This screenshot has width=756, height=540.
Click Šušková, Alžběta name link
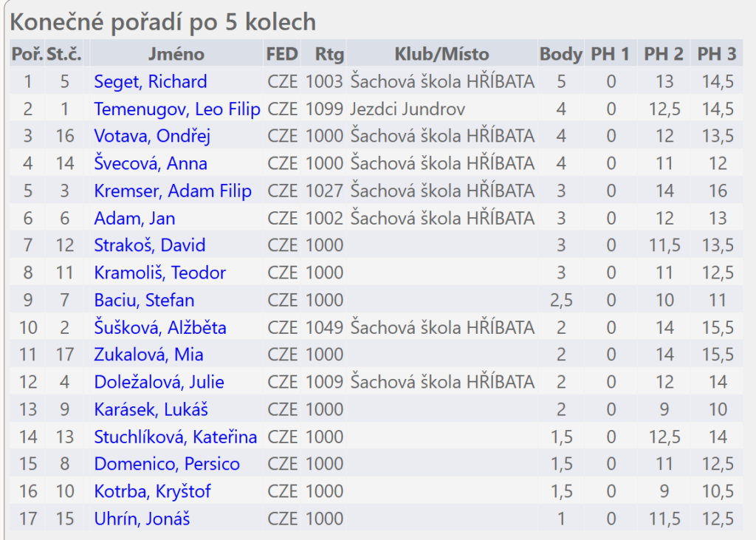coord(160,328)
